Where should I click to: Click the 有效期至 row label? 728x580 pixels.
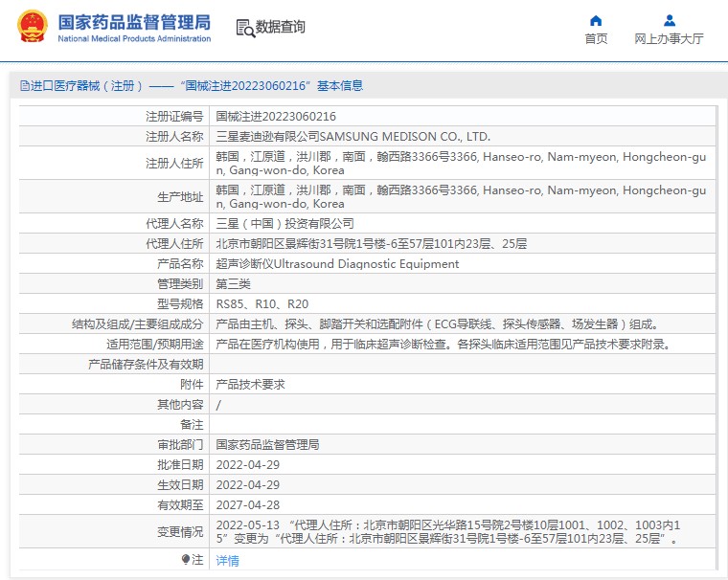click(180, 504)
